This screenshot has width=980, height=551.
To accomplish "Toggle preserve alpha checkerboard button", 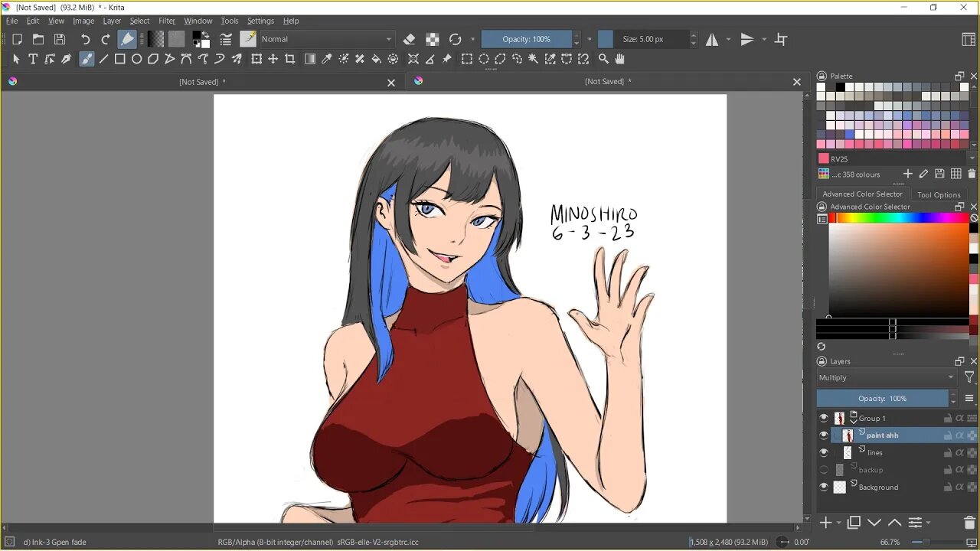I will [x=433, y=39].
